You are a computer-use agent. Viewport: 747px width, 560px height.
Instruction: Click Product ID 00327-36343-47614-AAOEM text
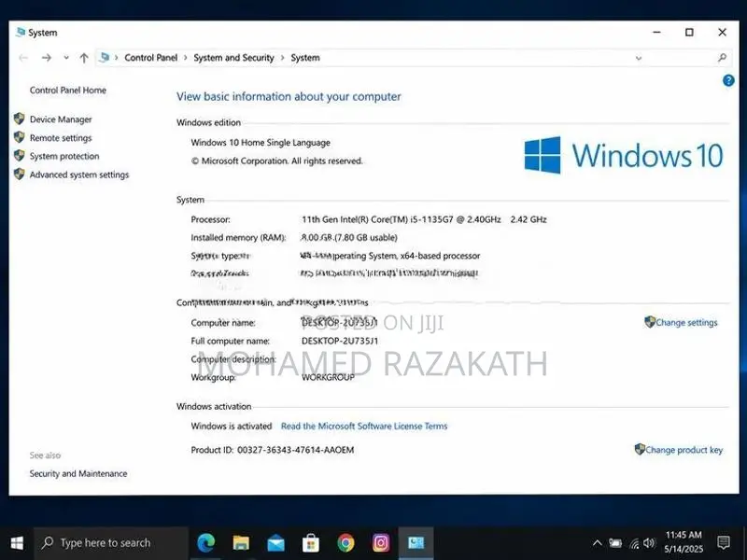272,450
